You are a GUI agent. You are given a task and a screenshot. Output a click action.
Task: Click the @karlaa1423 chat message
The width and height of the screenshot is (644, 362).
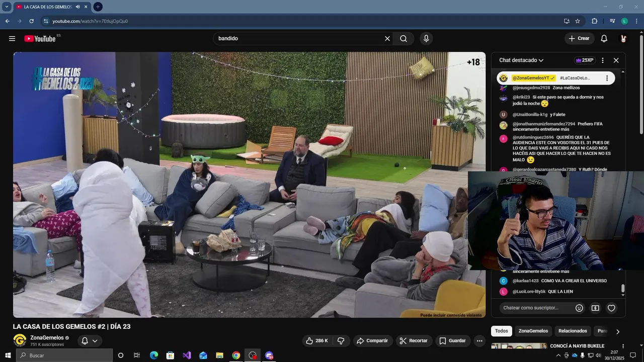(557, 281)
